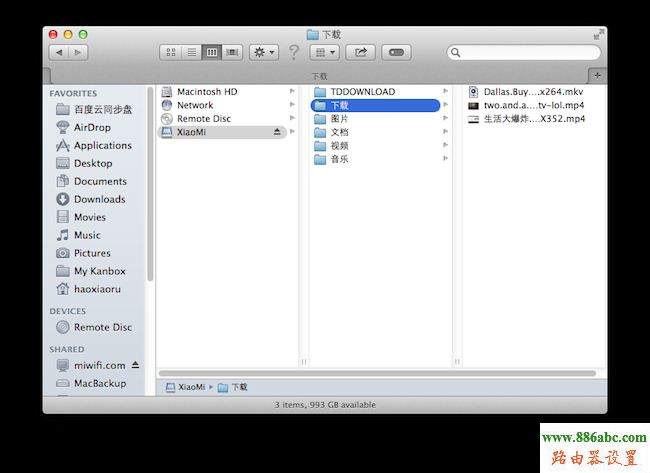Eject miwifi.com in Shared section
Viewport: 650px width, 473px height.
click(x=136, y=365)
